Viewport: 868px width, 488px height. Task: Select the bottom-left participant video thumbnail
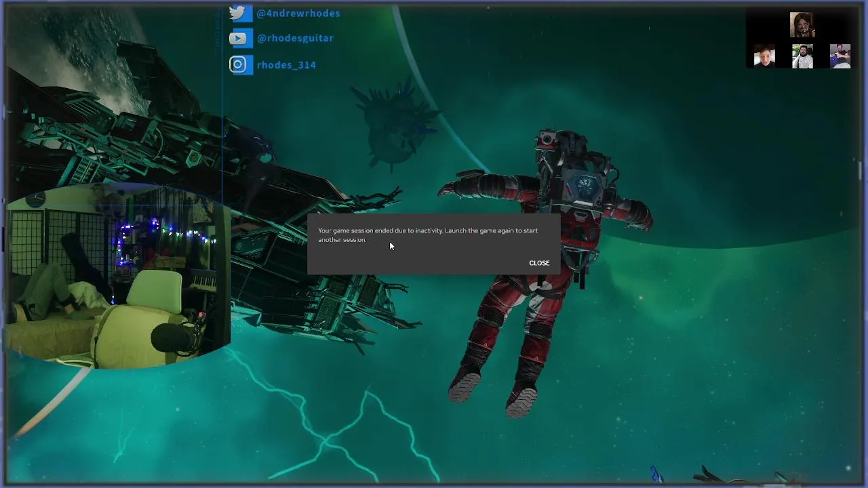click(764, 56)
